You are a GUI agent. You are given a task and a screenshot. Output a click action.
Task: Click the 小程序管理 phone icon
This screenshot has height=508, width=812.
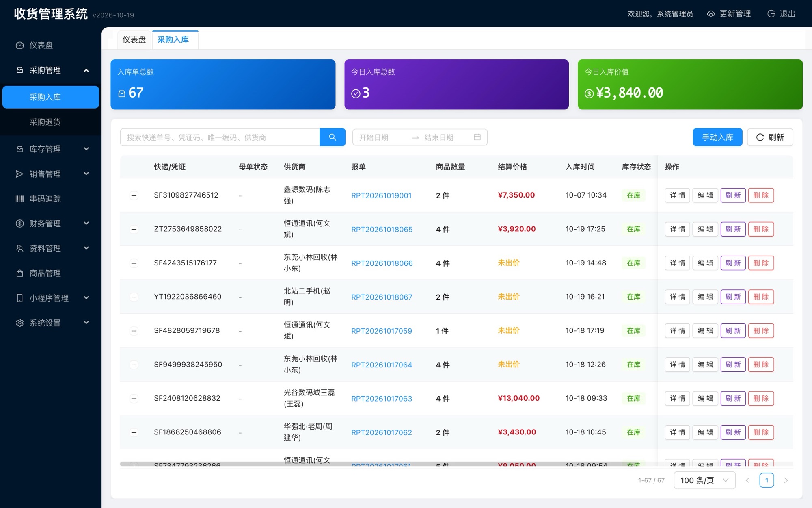coord(19,298)
